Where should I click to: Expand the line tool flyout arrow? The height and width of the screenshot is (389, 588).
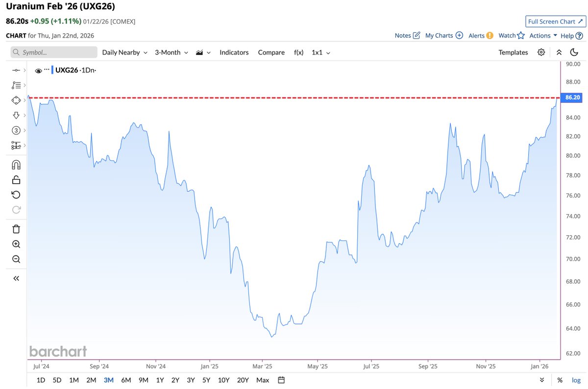[24, 71]
